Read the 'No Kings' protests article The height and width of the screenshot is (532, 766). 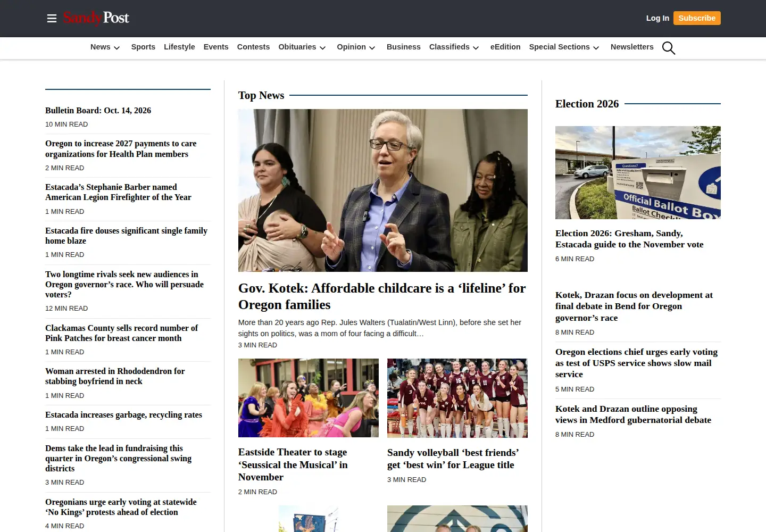point(121,507)
